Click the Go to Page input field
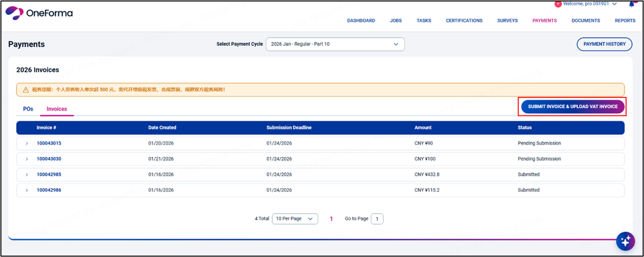 (x=377, y=219)
